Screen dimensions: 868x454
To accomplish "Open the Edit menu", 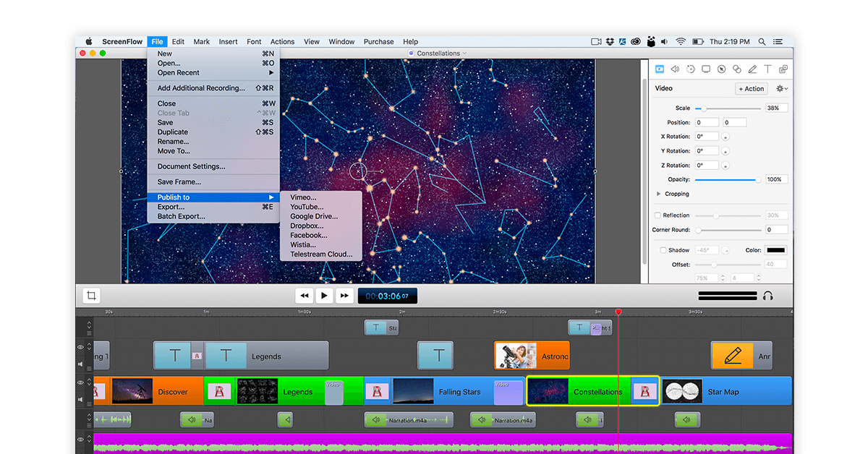I will click(178, 42).
